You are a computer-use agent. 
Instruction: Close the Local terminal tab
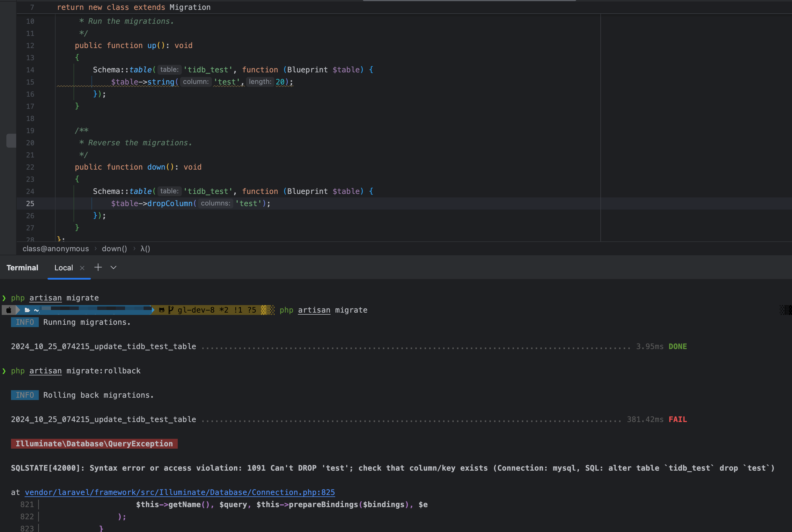click(x=82, y=268)
